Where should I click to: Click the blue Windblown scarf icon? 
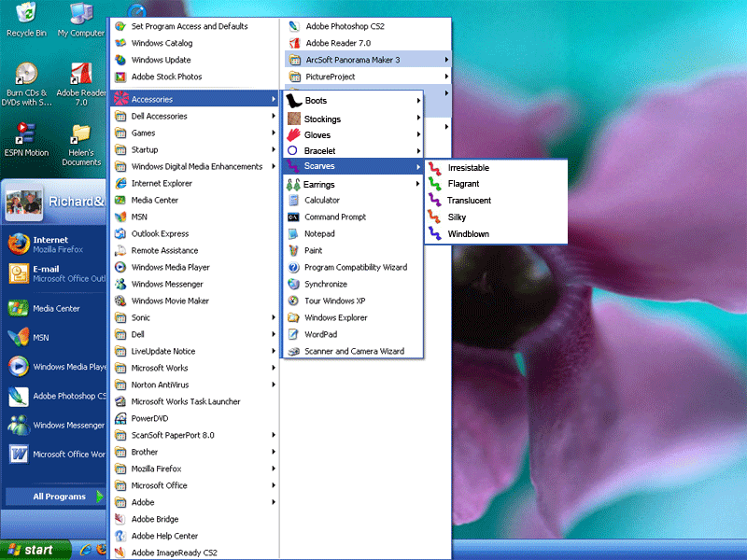pyautogui.click(x=434, y=234)
